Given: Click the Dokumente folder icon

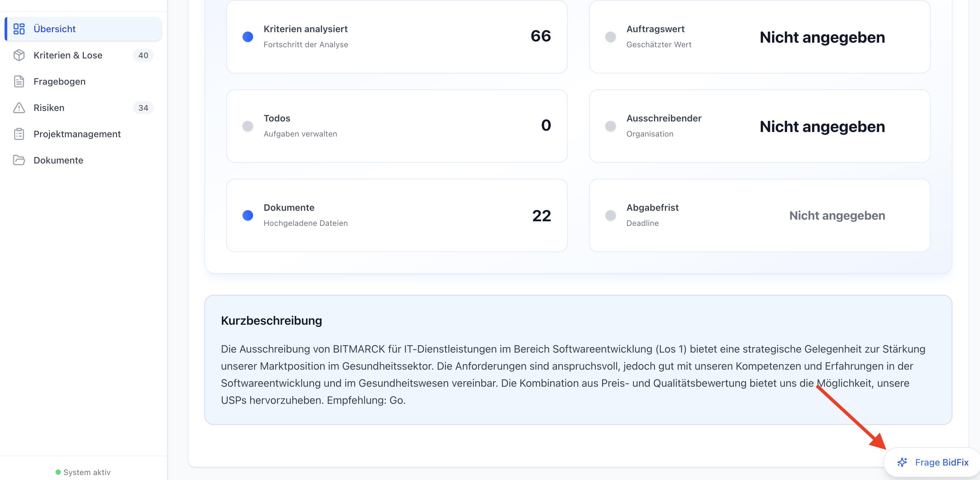Looking at the screenshot, I should pyautogui.click(x=19, y=160).
